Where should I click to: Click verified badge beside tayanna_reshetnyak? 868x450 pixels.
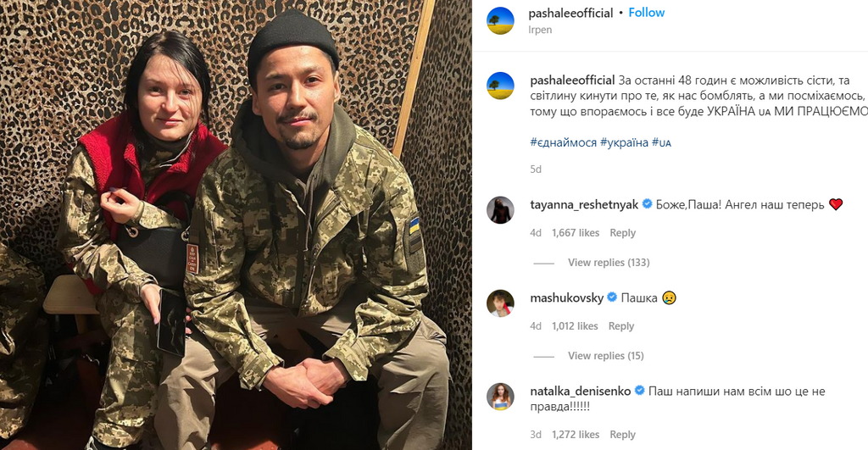click(x=647, y=204)
